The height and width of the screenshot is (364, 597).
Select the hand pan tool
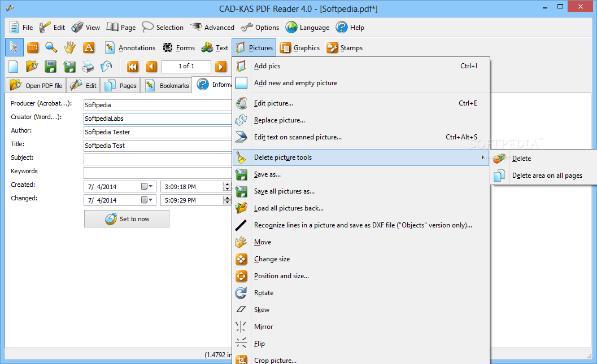click(x=69, y=47)
